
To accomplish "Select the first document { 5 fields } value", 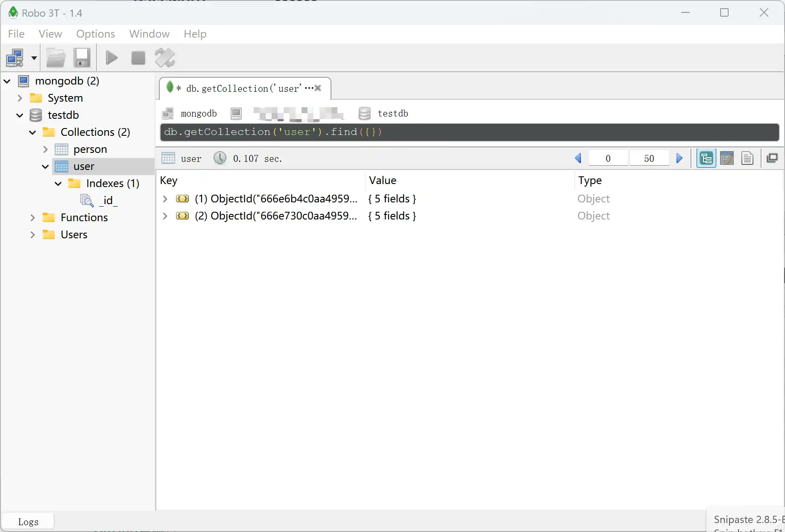I will pyautogui.click(x=392, y=199).
